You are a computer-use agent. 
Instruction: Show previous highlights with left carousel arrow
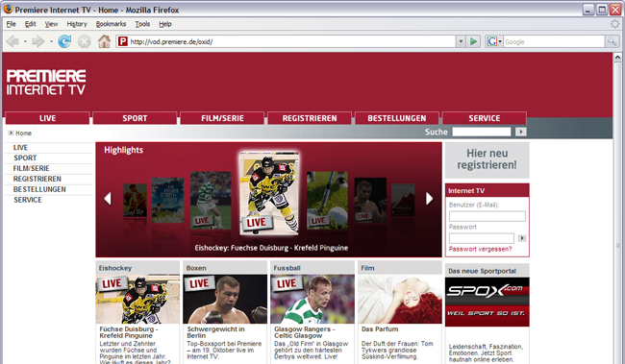tap(108, 199)
